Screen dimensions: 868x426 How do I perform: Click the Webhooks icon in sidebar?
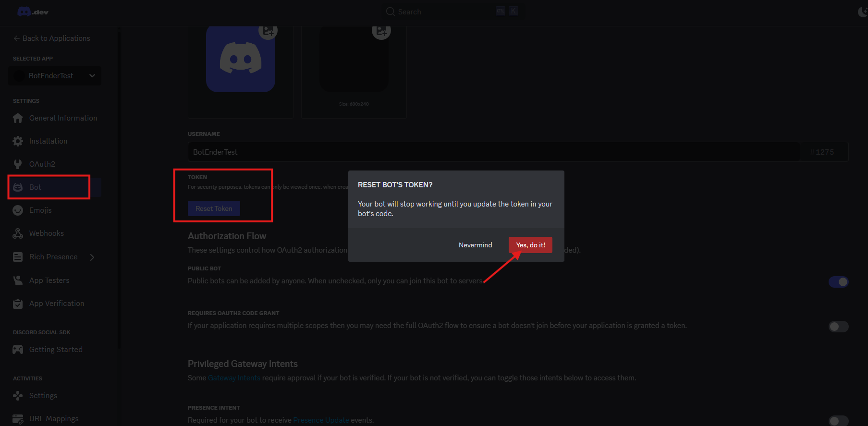pos(18,233)
